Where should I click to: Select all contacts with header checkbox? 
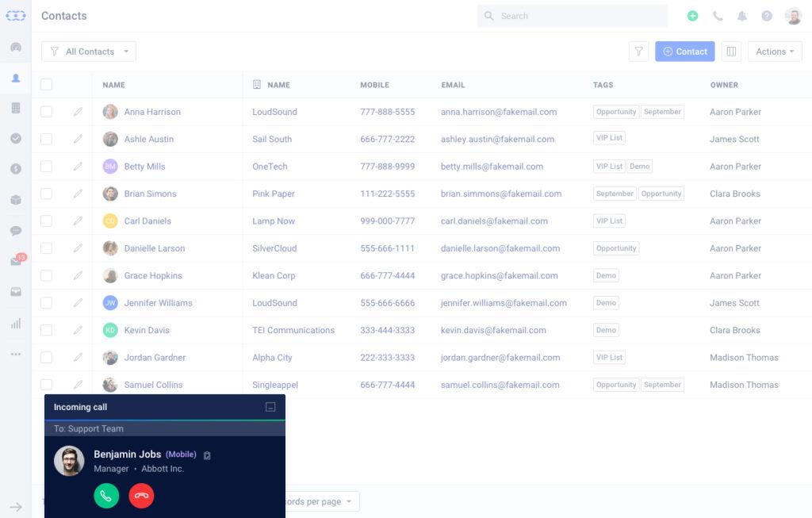coord(46,85)
